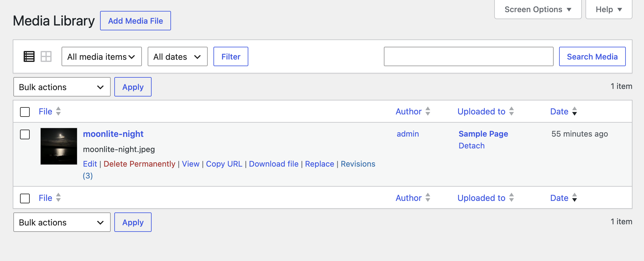Click the admin author link
This screenshot has height=261, width=644.
coord(408,134)
